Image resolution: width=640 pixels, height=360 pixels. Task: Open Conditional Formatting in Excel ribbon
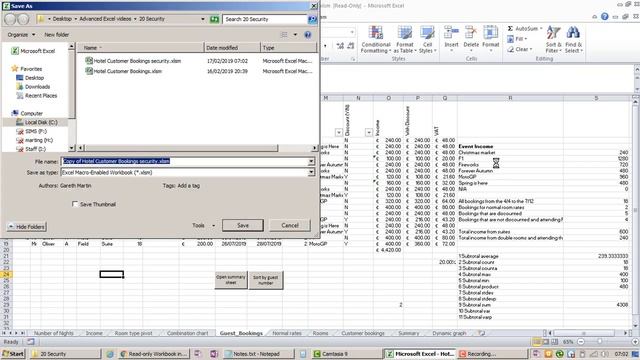(376, 39)
